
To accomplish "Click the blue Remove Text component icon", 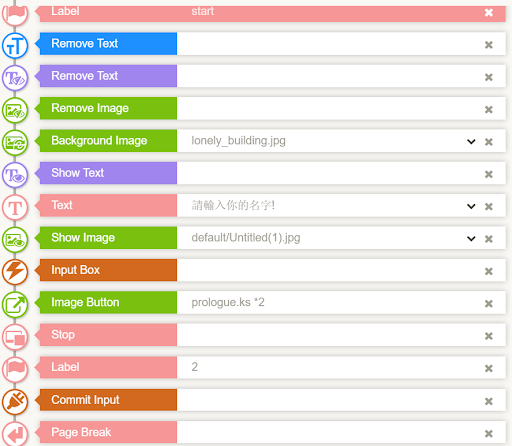I will tap(15, 45).
